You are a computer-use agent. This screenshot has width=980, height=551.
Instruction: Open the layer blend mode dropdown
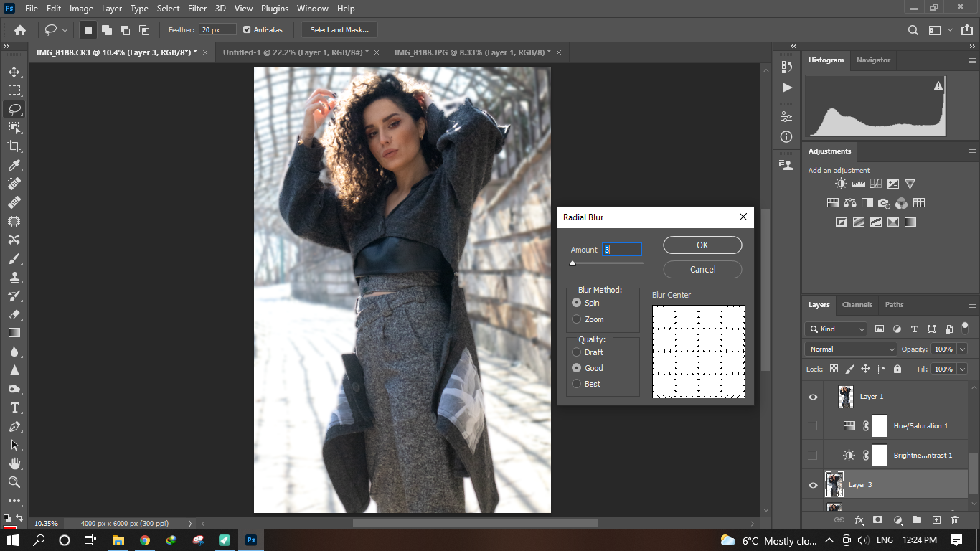click(x=851, y=349)
